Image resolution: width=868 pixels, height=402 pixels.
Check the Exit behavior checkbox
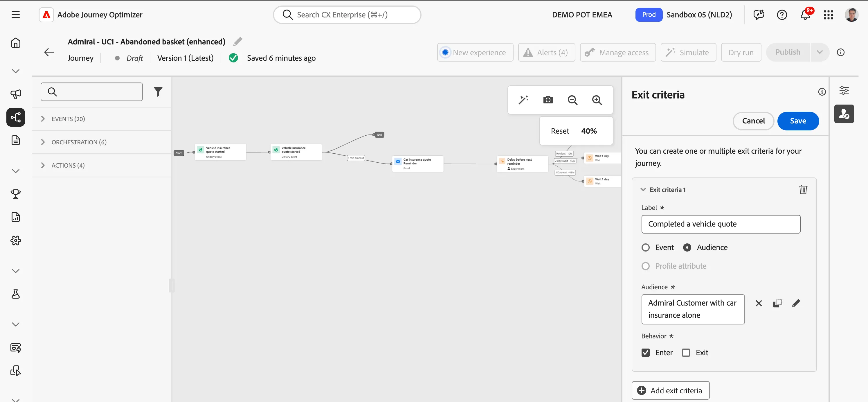point(686,352)
